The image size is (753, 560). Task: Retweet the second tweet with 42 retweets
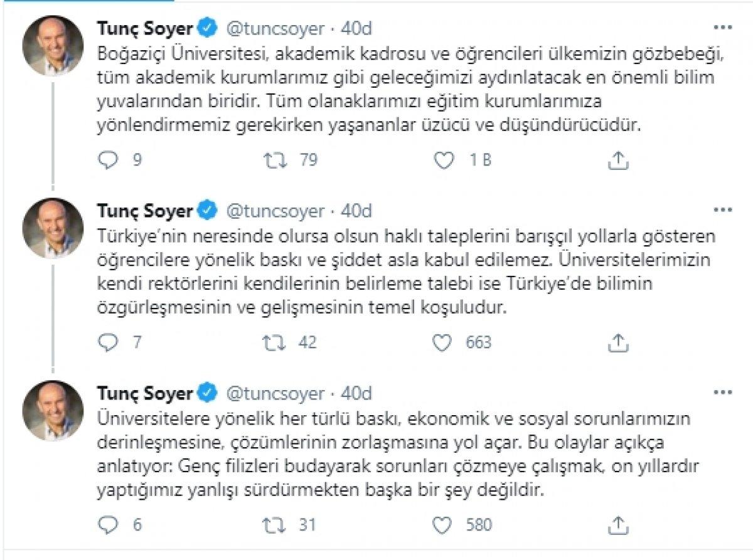coord(275,342)
